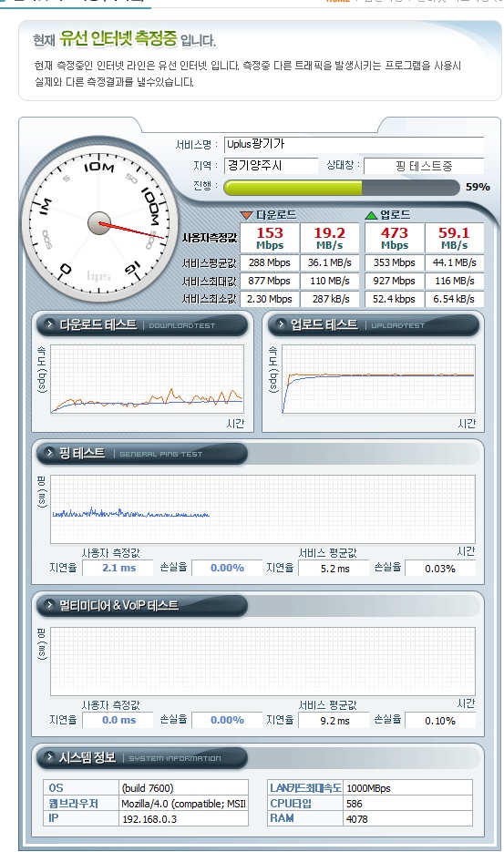Image resolution: width=504 pixels, height=852 pixels.
Task: Click the region field 경기양주시
Action: [x=271, y=165]
